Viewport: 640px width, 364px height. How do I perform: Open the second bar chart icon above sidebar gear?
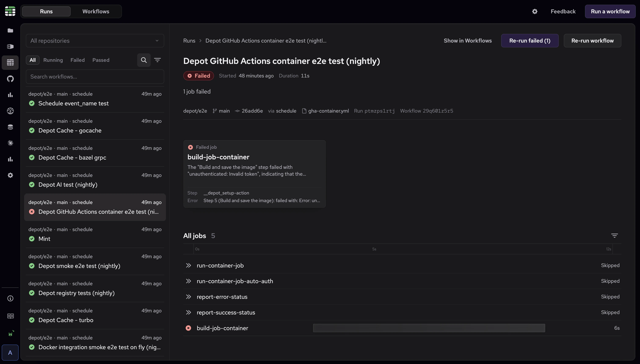10,159
